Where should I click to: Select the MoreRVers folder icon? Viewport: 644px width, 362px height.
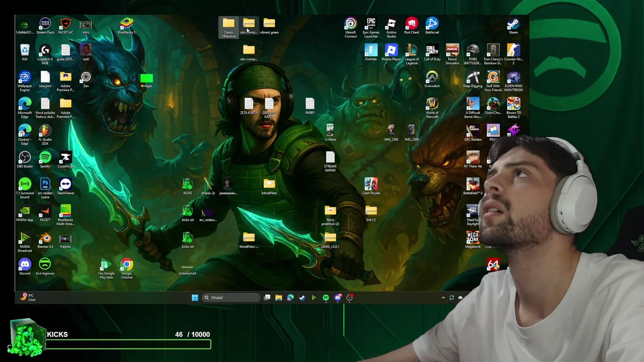click(269, 187)
